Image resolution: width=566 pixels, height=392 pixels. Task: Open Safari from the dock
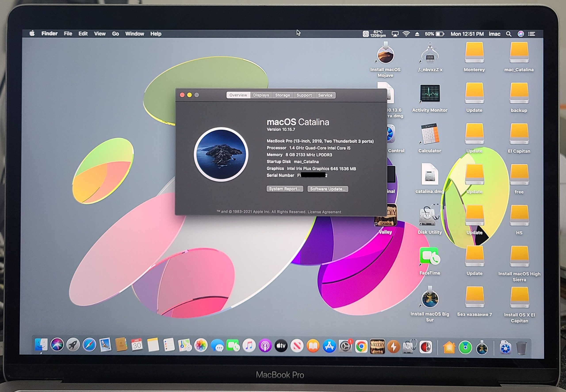coord(89,345)
